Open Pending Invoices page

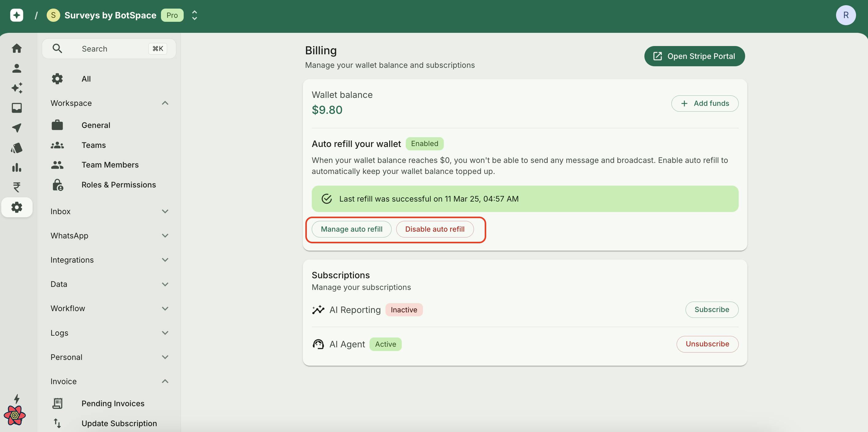tap(109, 403)
